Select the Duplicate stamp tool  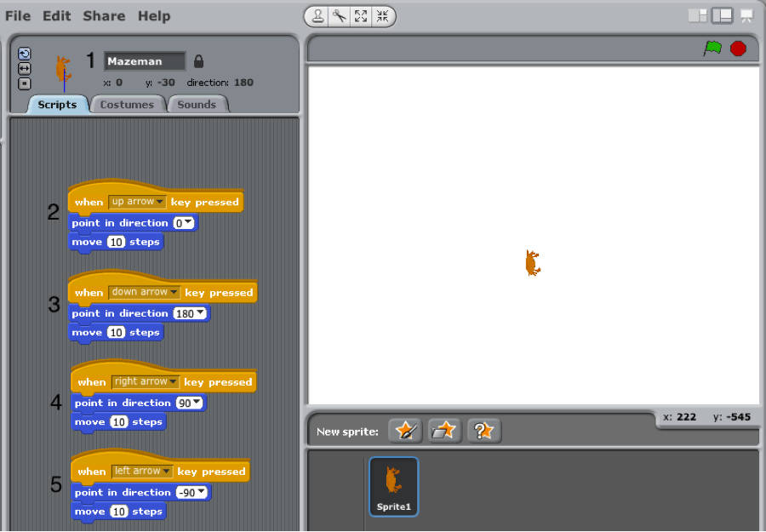point(317,16)
